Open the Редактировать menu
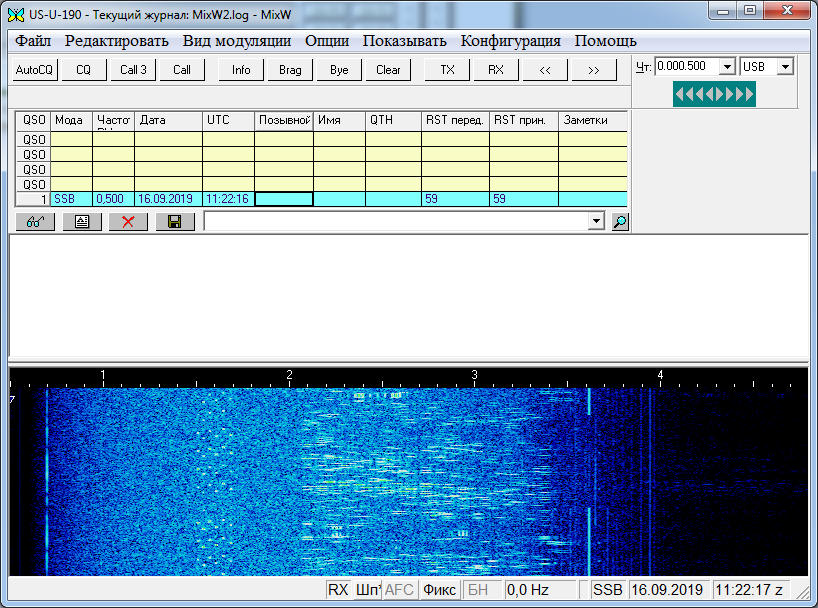The height and width of the screenshot is (608, 818). tap(117, 41)
